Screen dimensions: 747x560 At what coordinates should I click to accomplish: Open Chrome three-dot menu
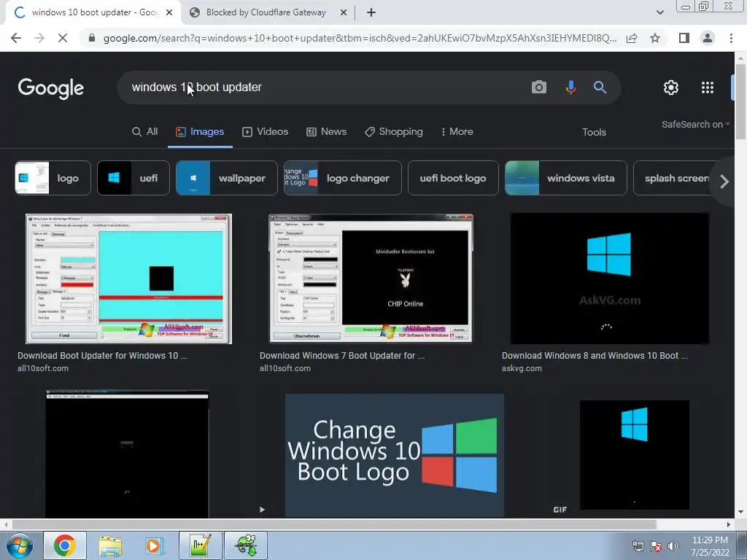(x=731, y=38)
